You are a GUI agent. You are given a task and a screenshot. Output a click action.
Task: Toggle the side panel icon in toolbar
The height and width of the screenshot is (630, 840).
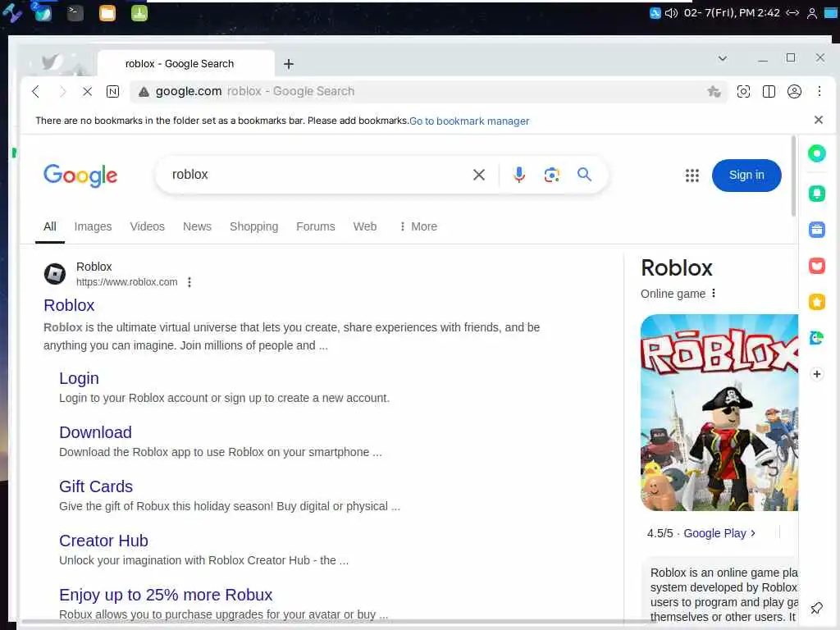pyautogui.click(x=769, y=92)
